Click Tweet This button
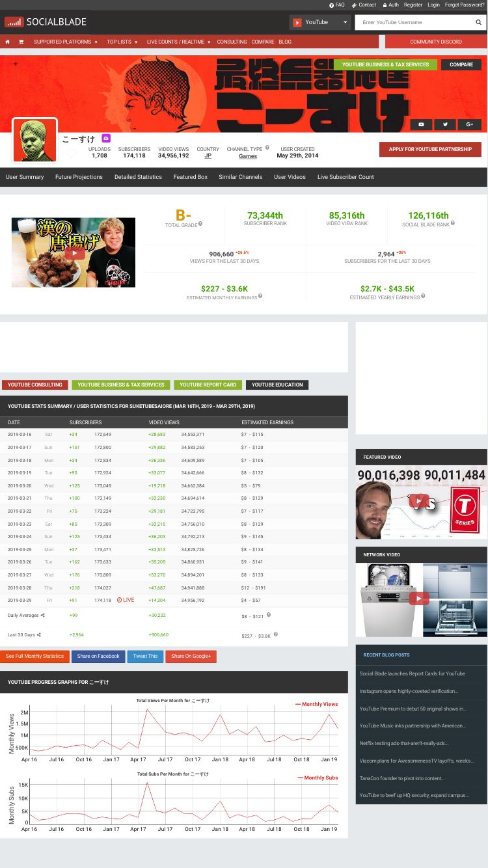The image size is (488, 868). tap(145, 656)
